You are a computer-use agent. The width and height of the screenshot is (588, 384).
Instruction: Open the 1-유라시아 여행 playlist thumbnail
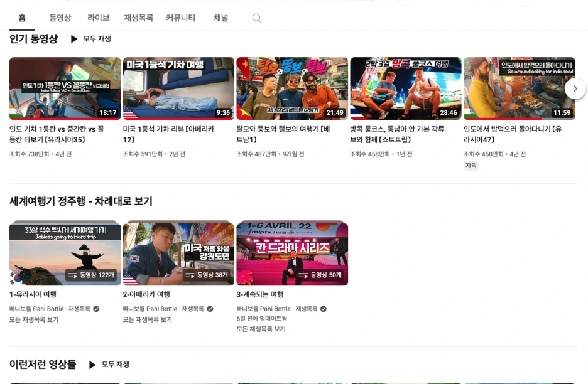(x=65, y=253)
